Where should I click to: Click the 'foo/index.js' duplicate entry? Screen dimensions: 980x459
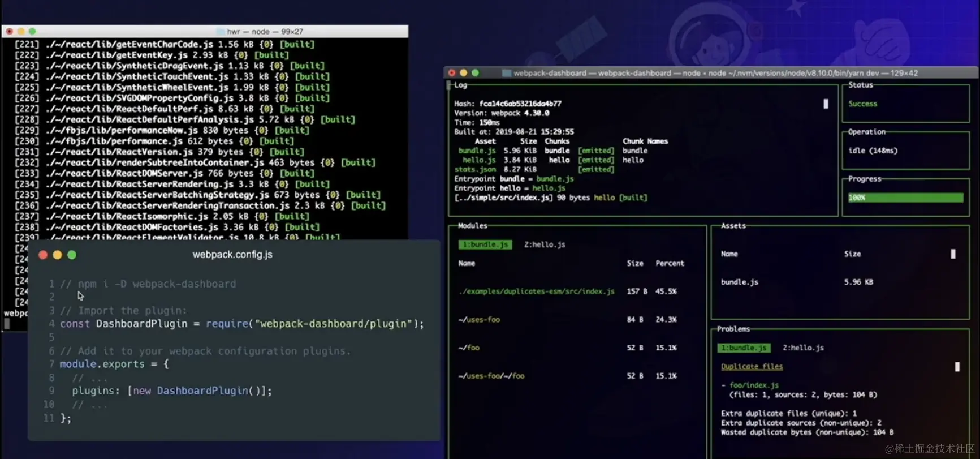(754, 385)
